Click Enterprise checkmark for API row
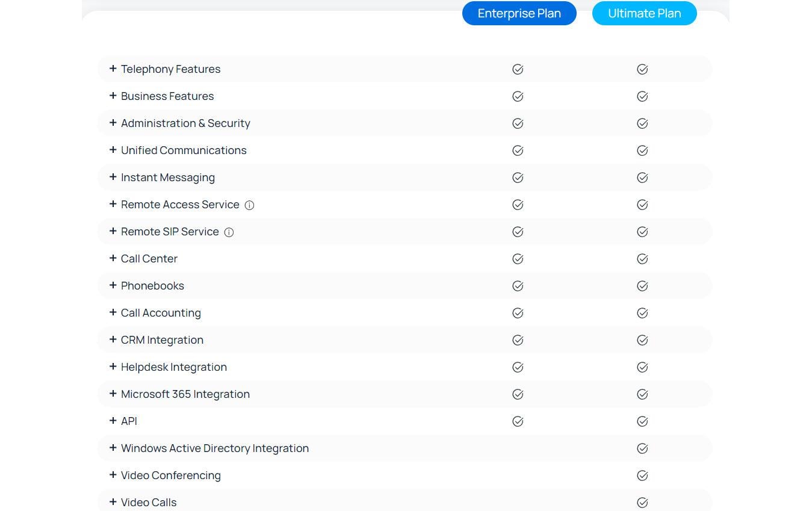Image resolution: width=812 pixels, height=511 pixels. tap(518, 421)
